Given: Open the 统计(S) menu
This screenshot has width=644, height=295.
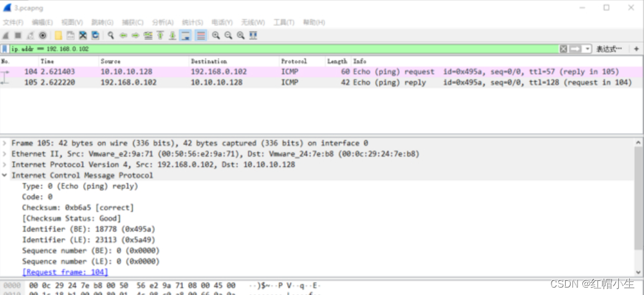Looking at the screenshot, I should click(192, 22).
